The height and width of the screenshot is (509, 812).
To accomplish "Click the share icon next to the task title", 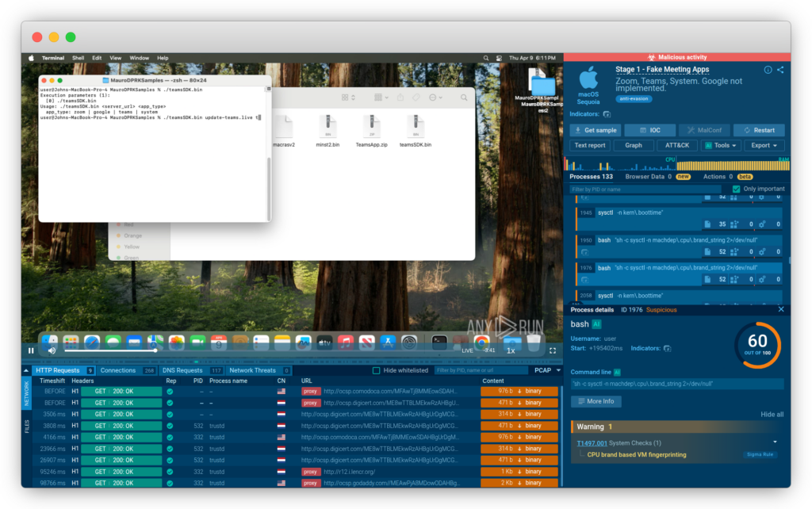I will (x=780, y=70).
